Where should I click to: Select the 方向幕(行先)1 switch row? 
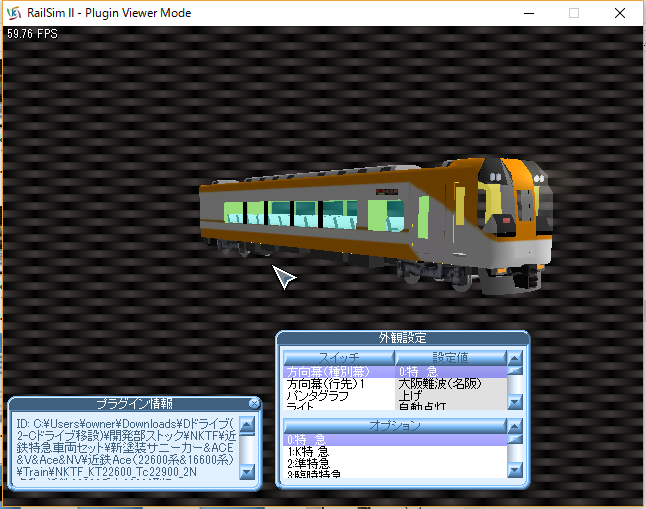(x=339, y=384)
